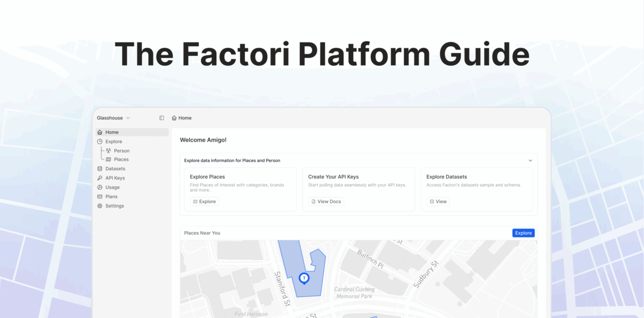Click the API Keys key icon

tap(100, 178)
